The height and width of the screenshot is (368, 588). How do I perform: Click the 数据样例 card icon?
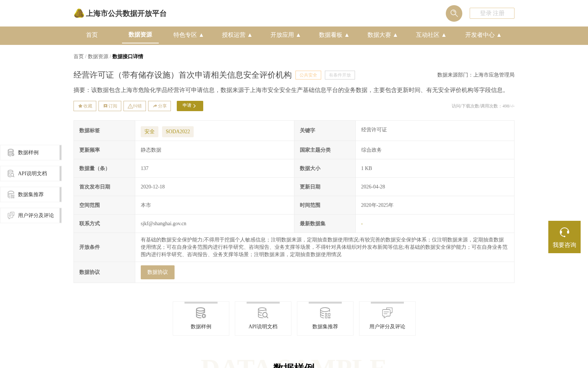pyautogui.click(x=201, y=313)
